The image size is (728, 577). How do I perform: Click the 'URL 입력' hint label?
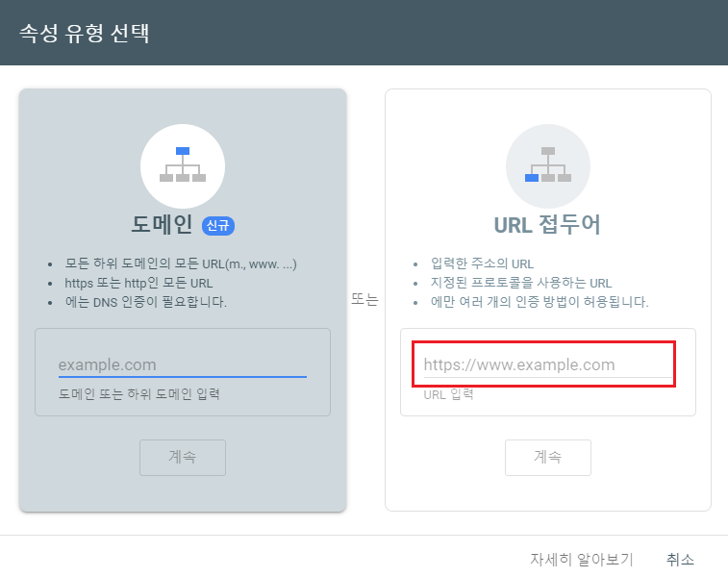coord(448,394)
